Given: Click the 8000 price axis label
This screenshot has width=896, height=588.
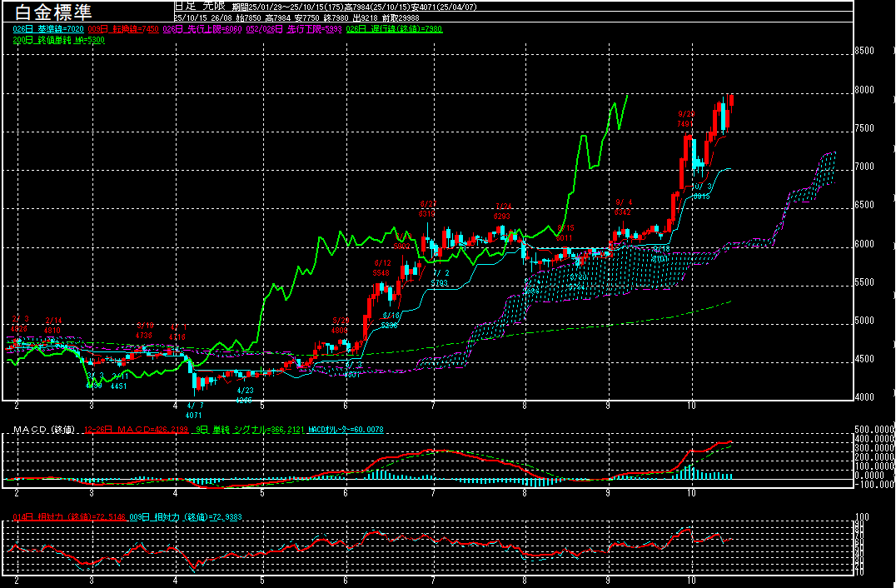Looking at the screenshot, I should (864, 91).
